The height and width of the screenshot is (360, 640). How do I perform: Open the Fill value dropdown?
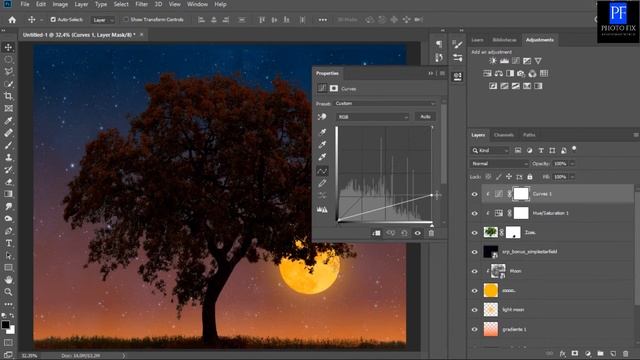click(572, 177)
